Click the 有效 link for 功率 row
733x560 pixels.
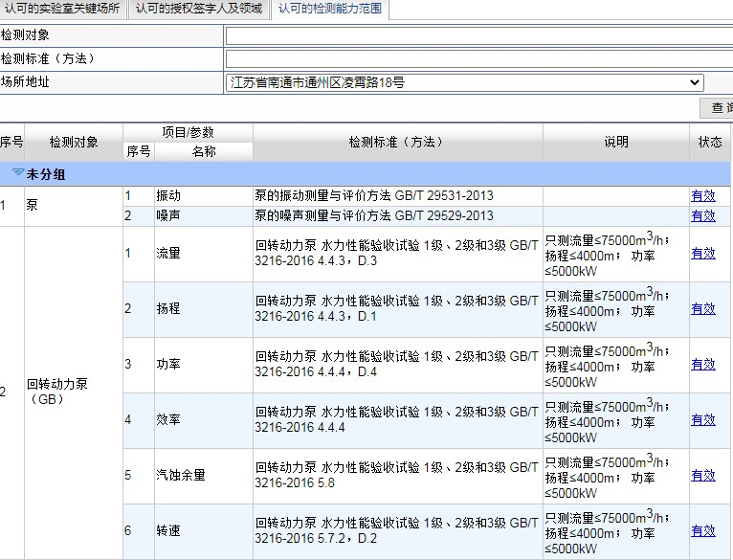coord(703,364)
